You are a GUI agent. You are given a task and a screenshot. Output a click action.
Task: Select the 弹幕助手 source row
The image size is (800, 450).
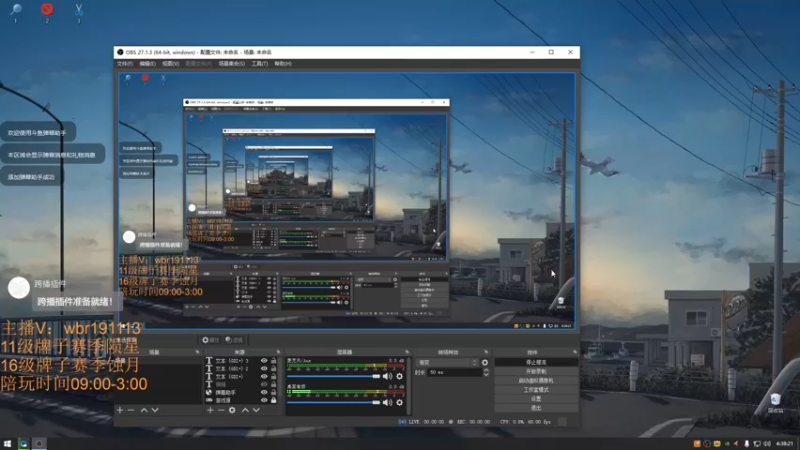click(x=241, y=392)
